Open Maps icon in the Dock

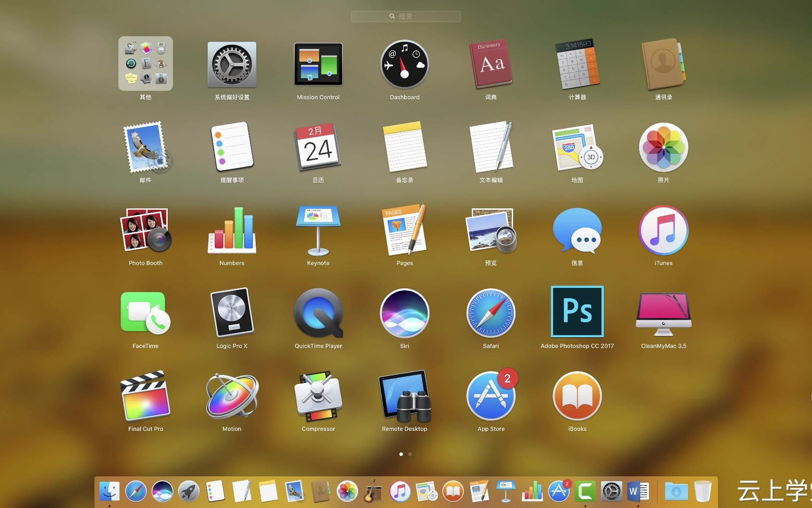pos(427,492)
